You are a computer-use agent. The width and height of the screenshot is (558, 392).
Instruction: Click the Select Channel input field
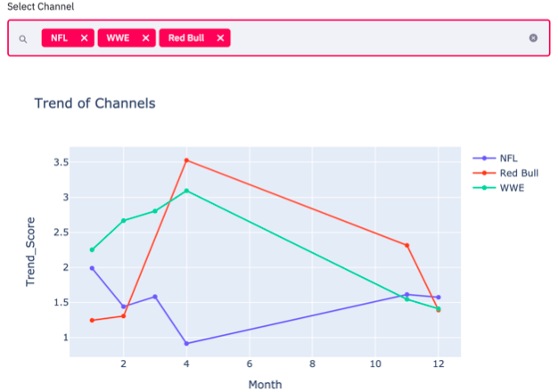[x=374, y=38]
